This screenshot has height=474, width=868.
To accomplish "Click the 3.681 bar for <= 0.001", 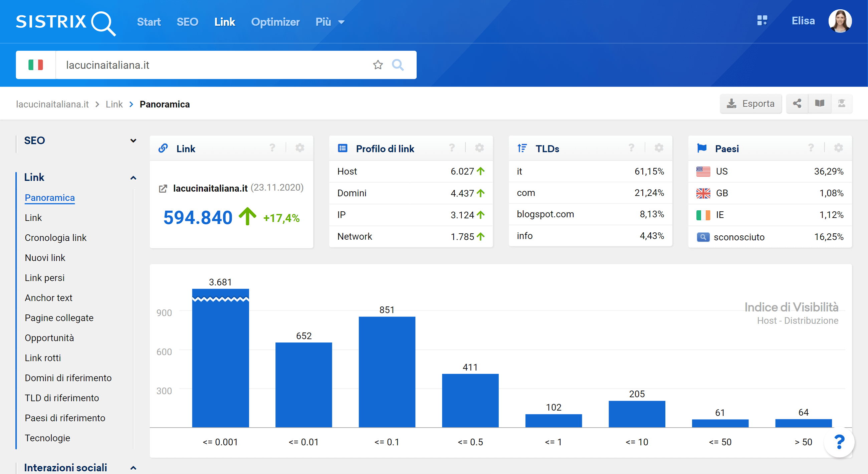I will tap(220, 358).
